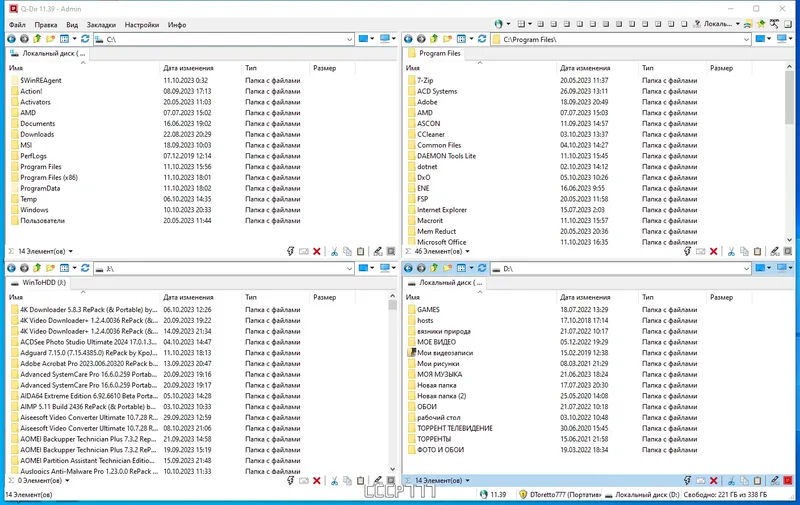The width and height of the screenshot is (800, 505).
Task: Sort Program Files pane by Тип column
Action: 672,68
